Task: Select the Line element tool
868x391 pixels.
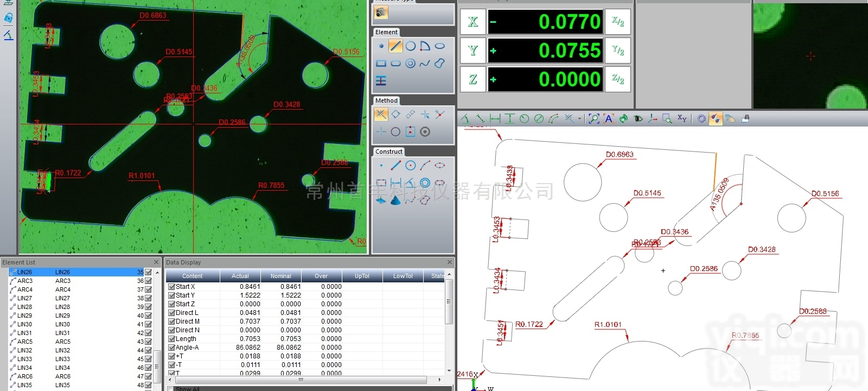Action: pos(395,46)
